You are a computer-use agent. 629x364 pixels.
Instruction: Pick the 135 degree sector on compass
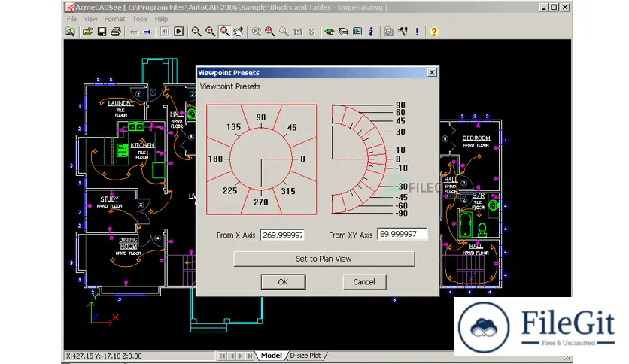[x=233, y=127]
